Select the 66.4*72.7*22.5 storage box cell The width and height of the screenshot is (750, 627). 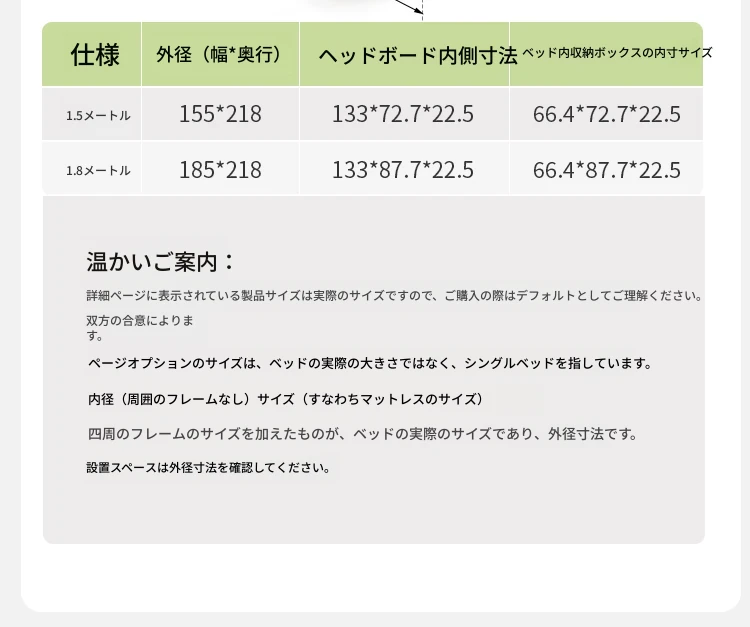pyautogui.click(x=606, y=114)
